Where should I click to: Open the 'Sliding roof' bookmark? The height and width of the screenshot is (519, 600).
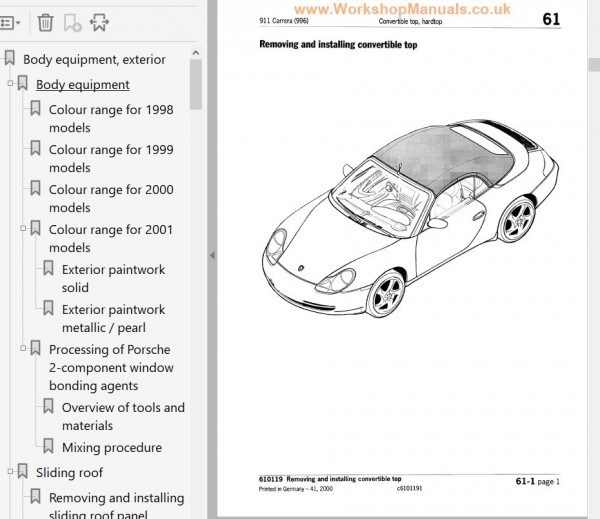click(x=69, y=473)
